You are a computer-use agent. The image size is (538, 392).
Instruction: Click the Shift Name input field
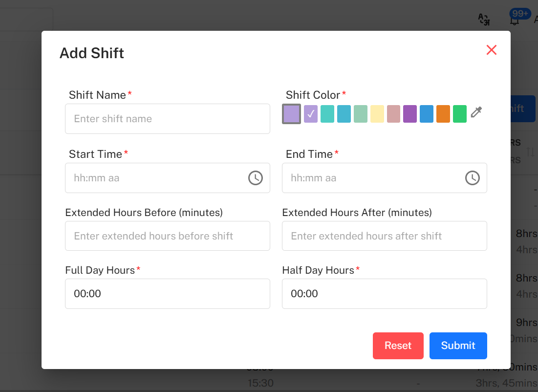(168, 118)
